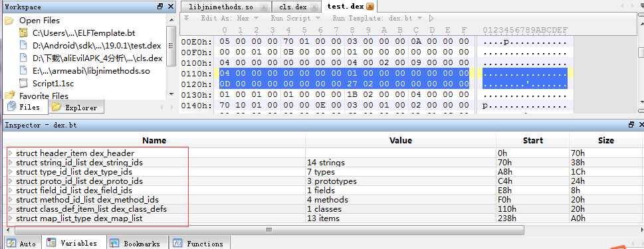Switch to the Auto inspector tab

tap(22, 243)
